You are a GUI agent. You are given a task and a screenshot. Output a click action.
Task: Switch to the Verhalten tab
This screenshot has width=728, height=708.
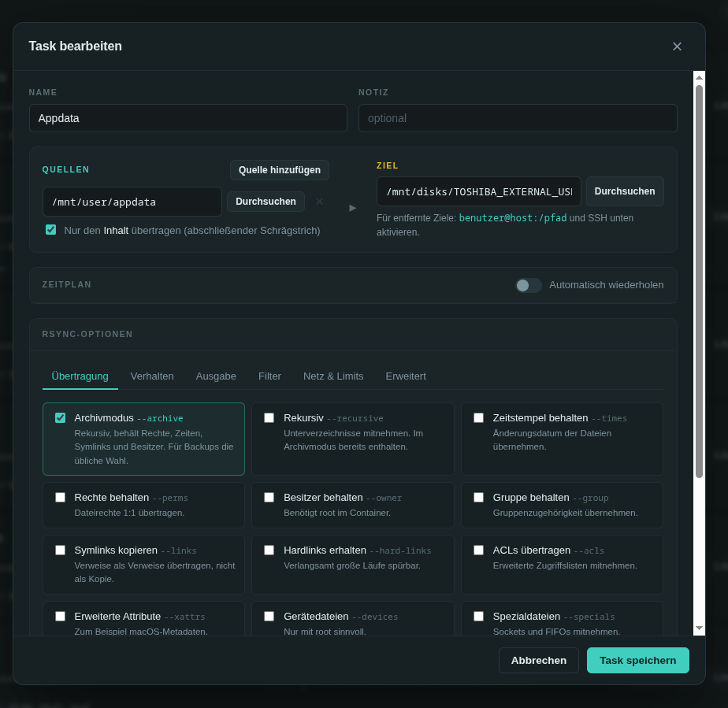click(x=152, y=376)
